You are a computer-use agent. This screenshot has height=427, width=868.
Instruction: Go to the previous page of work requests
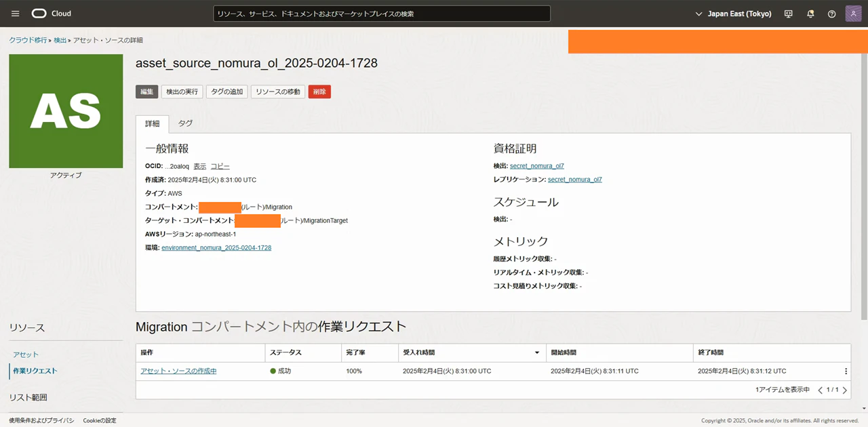coord(820,390)
